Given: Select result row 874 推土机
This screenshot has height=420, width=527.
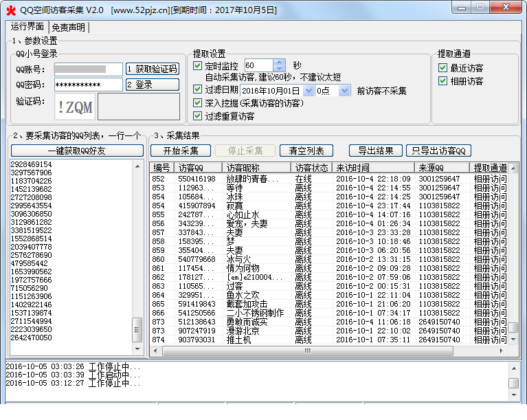Looking at the screenshot, I should 329,340.
